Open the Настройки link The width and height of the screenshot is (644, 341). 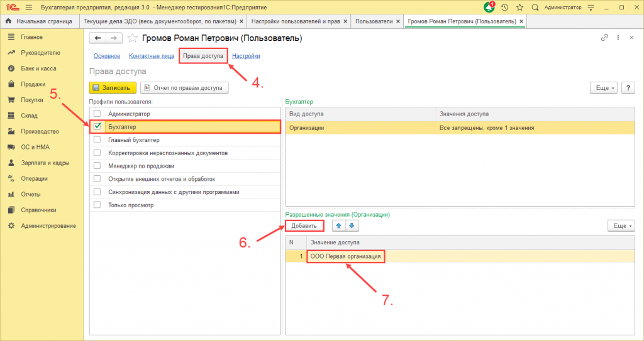[x=246, y=56]
